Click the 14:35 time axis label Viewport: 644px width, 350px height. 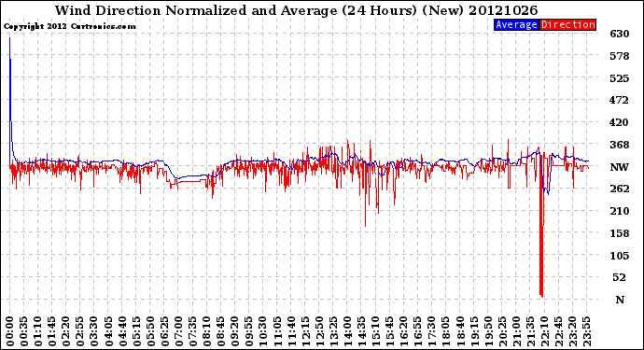coord(361,331)
